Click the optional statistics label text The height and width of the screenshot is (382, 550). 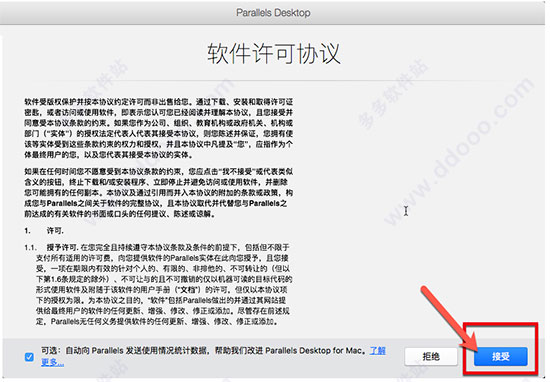pyautogui.click(x=205, y=350)
